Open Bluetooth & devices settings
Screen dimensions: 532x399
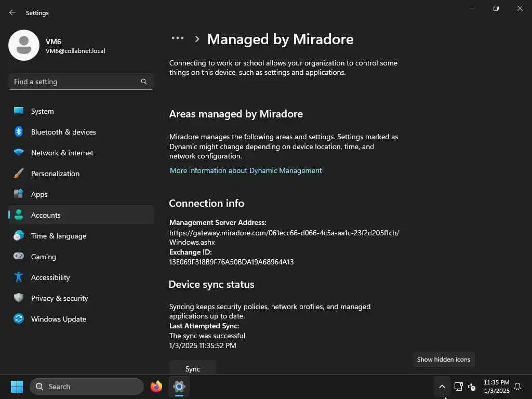(81, 132)
